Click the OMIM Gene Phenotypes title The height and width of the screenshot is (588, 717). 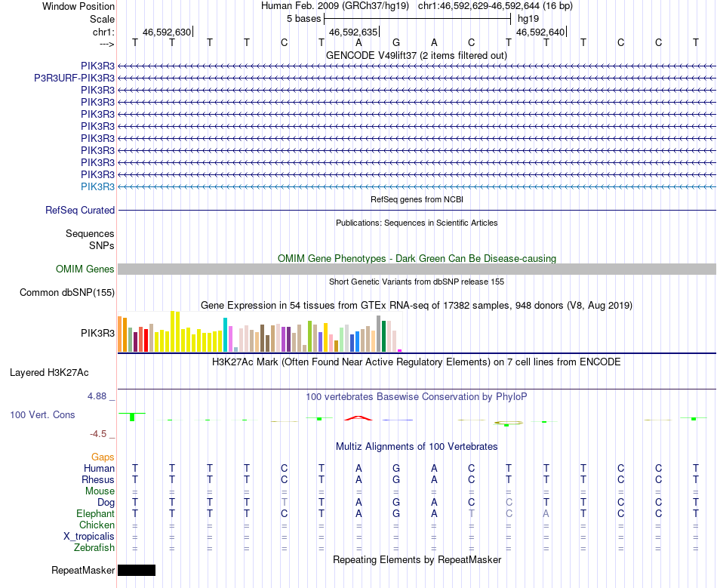tap(417, 258)
